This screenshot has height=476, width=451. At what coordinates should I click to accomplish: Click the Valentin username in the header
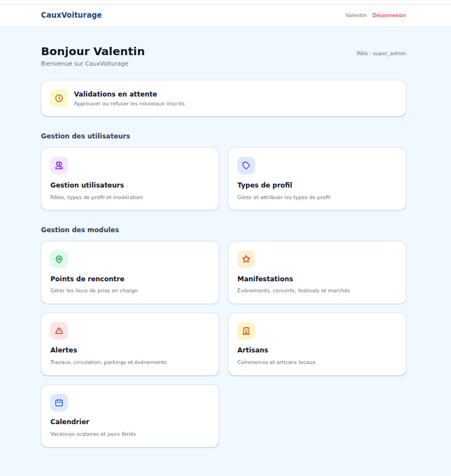pos(356,15)
